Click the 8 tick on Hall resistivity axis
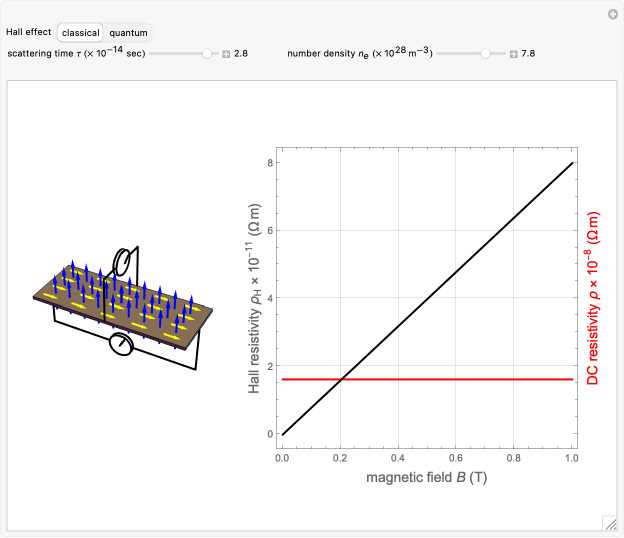624x538 pixels. [271, 163]
